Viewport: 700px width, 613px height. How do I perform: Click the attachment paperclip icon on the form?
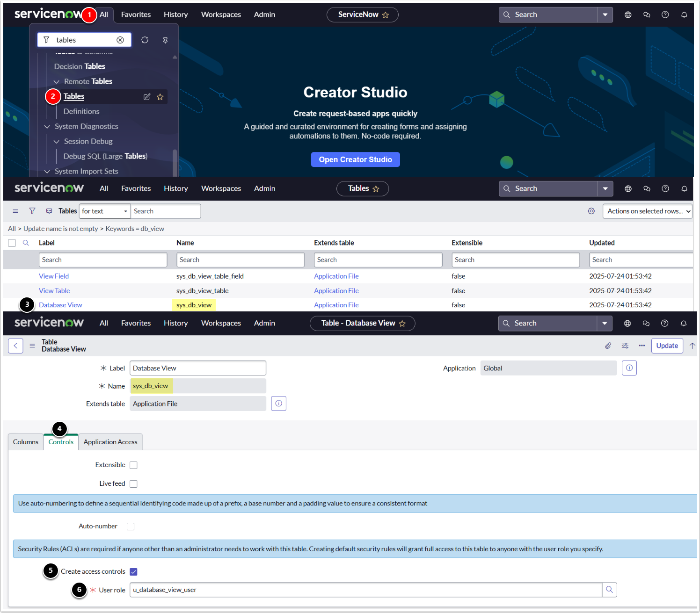(608, 346)
